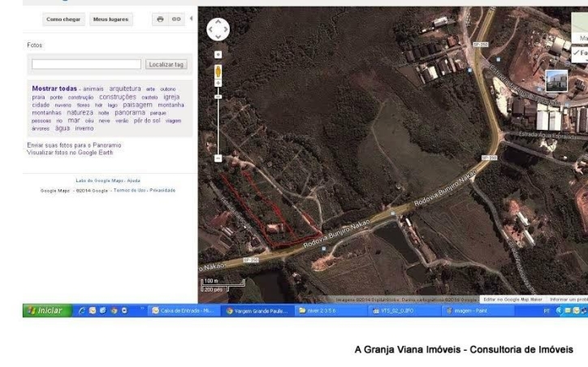This screenshot has height=367, width=588.
Task: Select the animais tag
Action: point(93,89)
